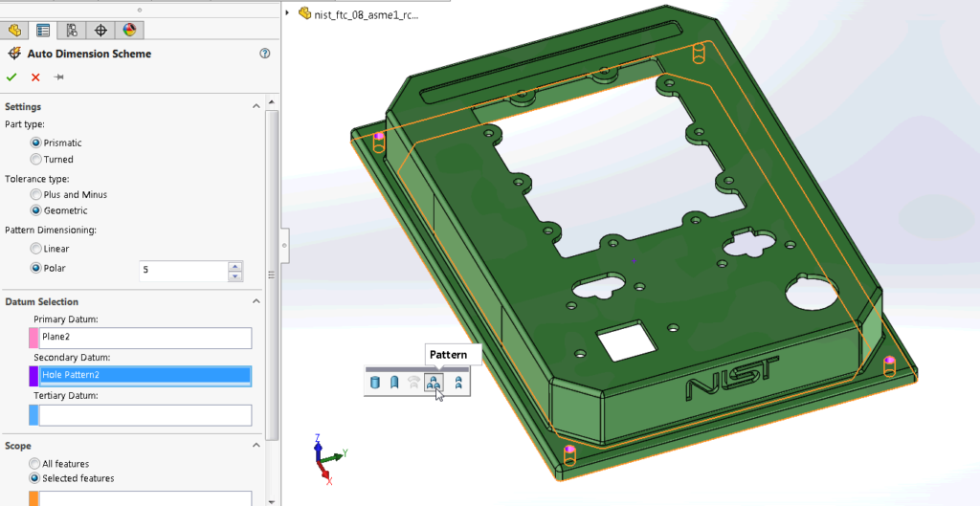The height and width of the screenshot is (506, 980).
Task: Click the pink Primary Datum color swatch
Action: pyautogui.click(x=33, y=338)
